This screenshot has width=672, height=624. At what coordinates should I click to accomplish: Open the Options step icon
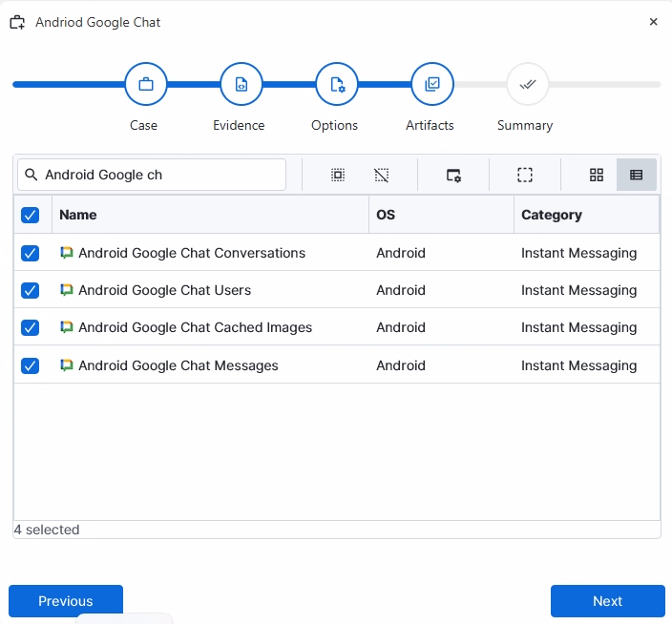[336, 84]
